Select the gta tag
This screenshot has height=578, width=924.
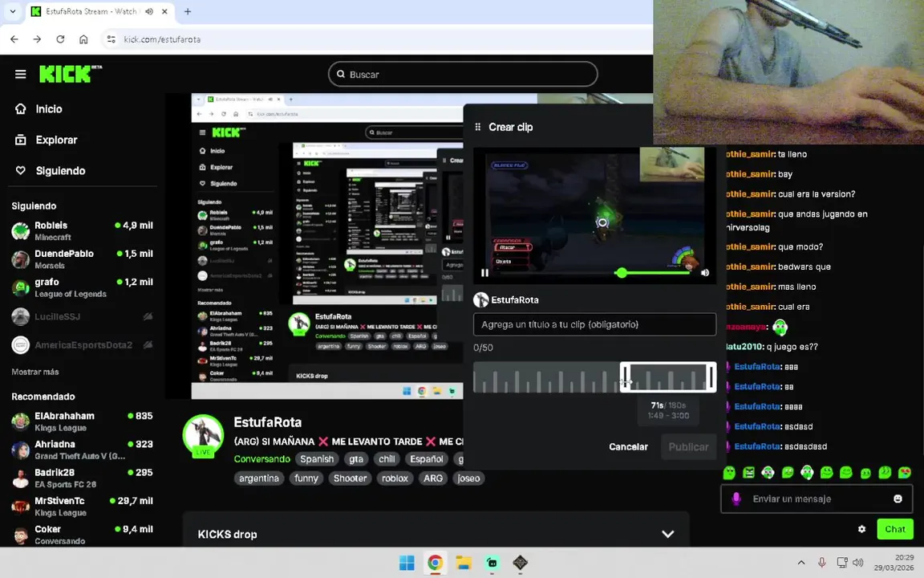[356, 459]
